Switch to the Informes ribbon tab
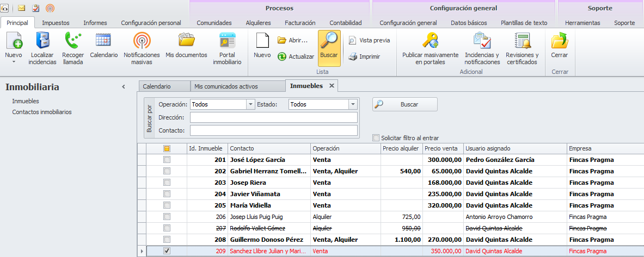This screenshot has width=644, height=257. [95, 23]
